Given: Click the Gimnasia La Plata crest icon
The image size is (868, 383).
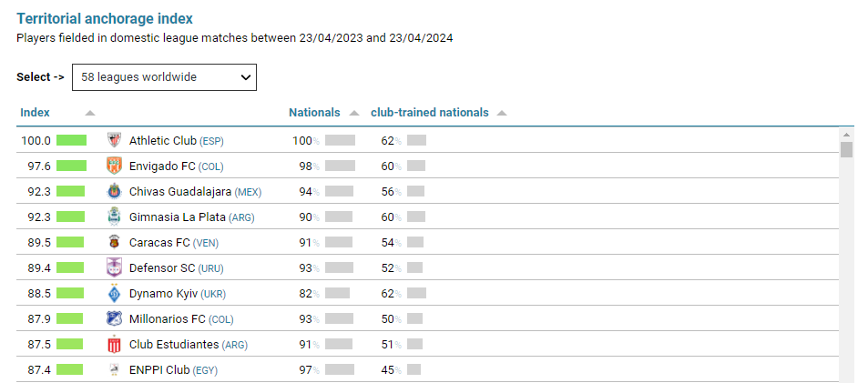Looking at the screenshot, I should (114, 217).
